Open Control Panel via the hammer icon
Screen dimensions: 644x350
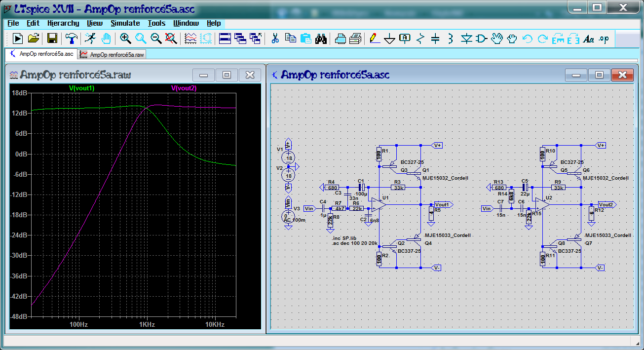click(x=71, y=39)
